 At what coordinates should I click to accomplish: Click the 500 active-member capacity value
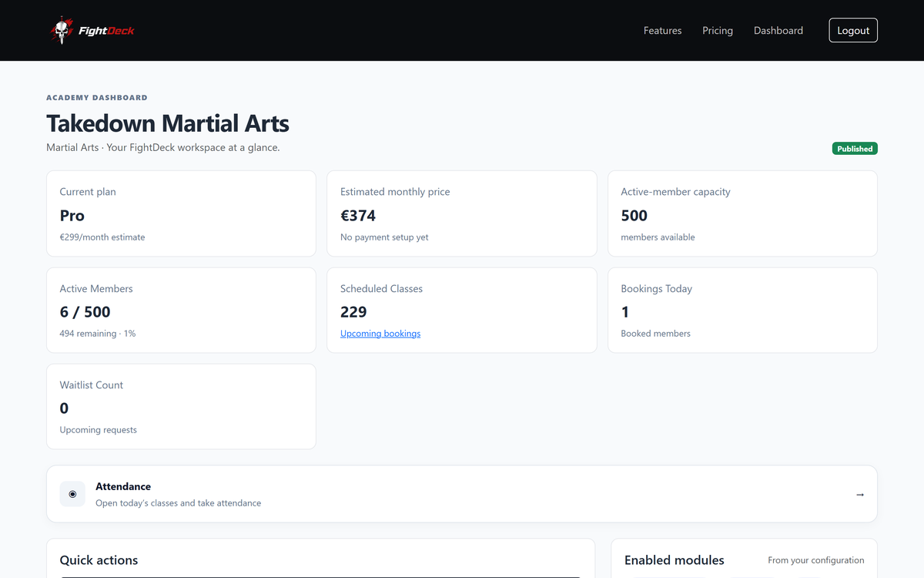pos(634,216)
